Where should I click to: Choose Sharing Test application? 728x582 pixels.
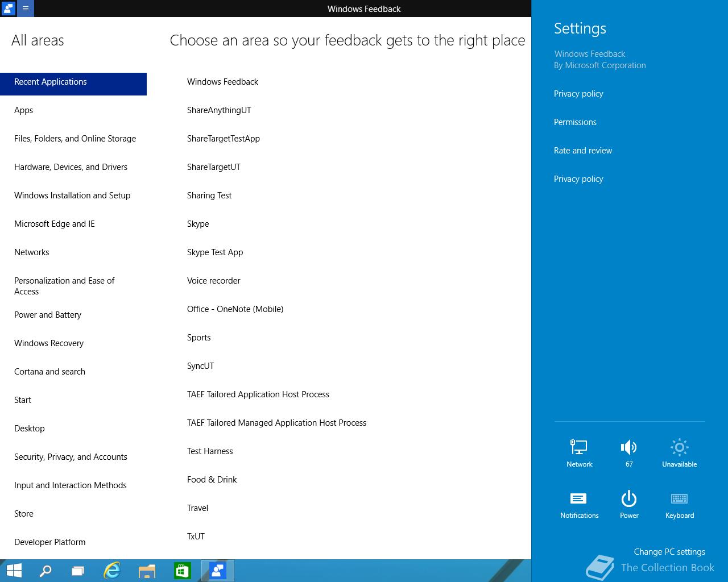[209, 196]
